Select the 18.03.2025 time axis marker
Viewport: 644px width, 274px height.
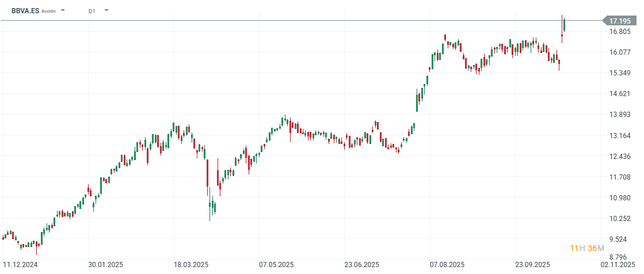point(190,265)
